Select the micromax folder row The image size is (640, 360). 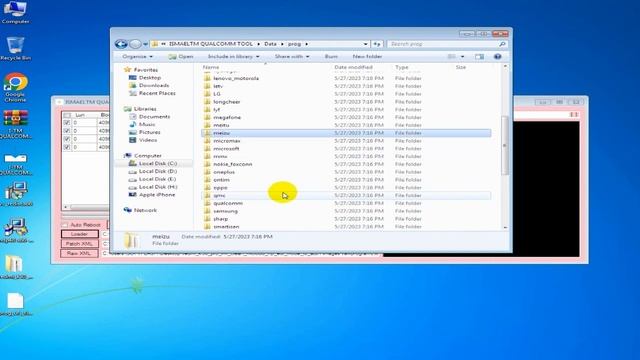point(346,140)
